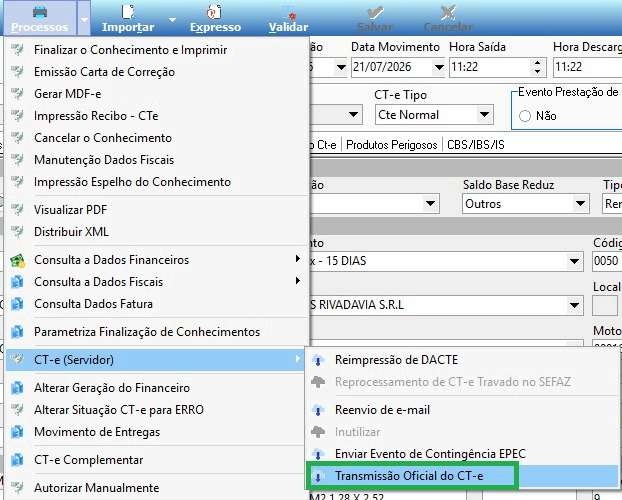This screenshot has height=500, width=622.
Task: Click the Reenvio de e-mail icon
Action: (x=318, y=410)
